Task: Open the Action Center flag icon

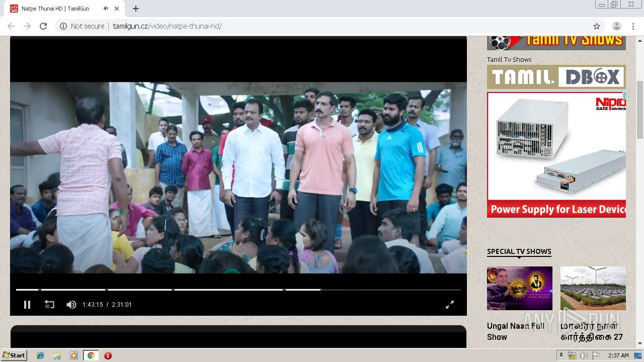Action: (596, 355)
